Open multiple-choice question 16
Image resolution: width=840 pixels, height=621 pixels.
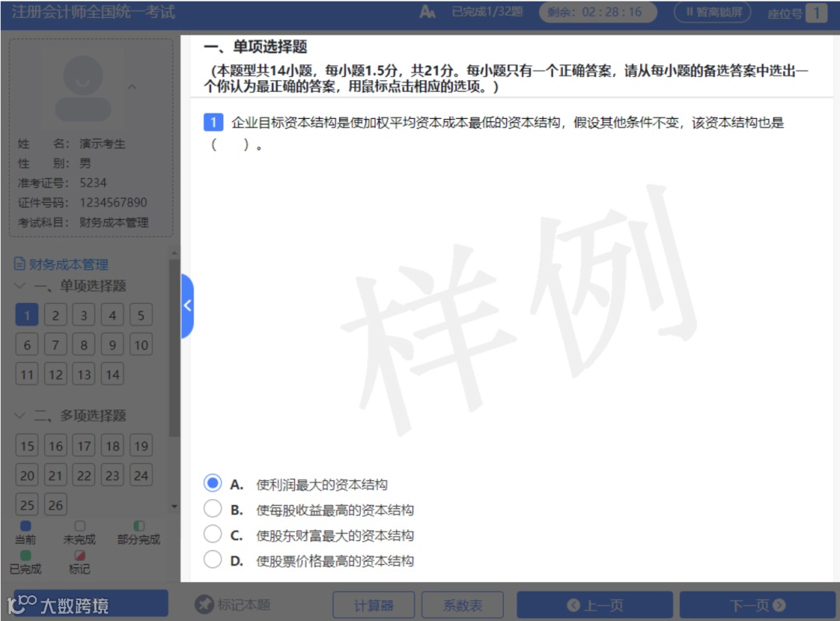point(55,445)
